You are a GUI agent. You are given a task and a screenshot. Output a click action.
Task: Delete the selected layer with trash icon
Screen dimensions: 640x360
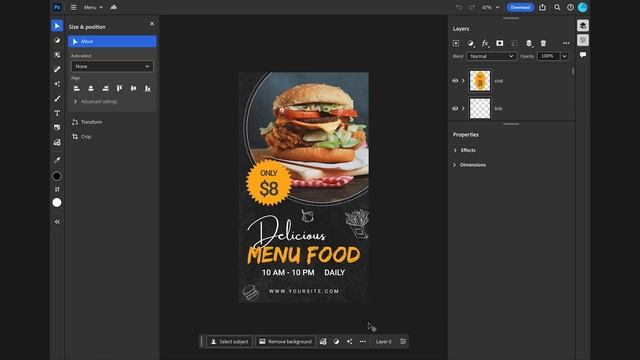[543, 43]
